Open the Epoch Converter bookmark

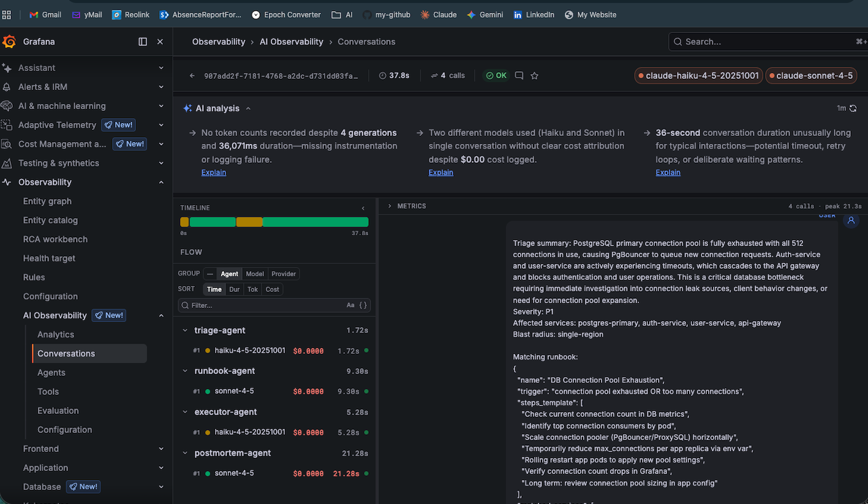click(286, 15)
